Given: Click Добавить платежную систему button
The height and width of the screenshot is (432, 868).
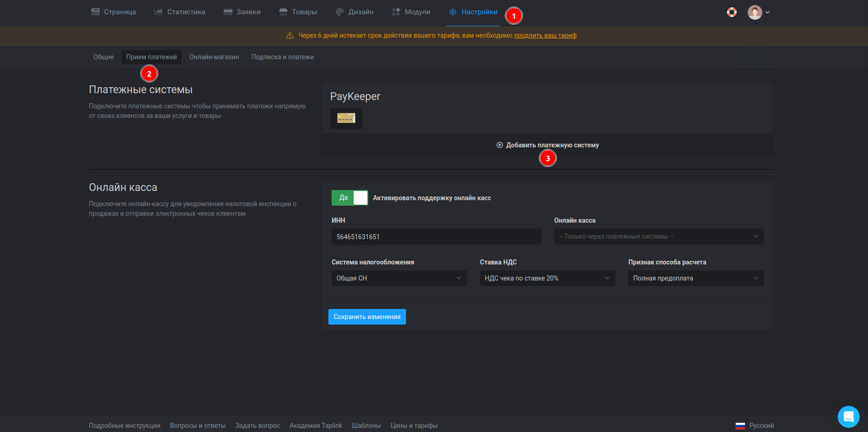Looking at the screenshot, I should click(x=547, y=145).
